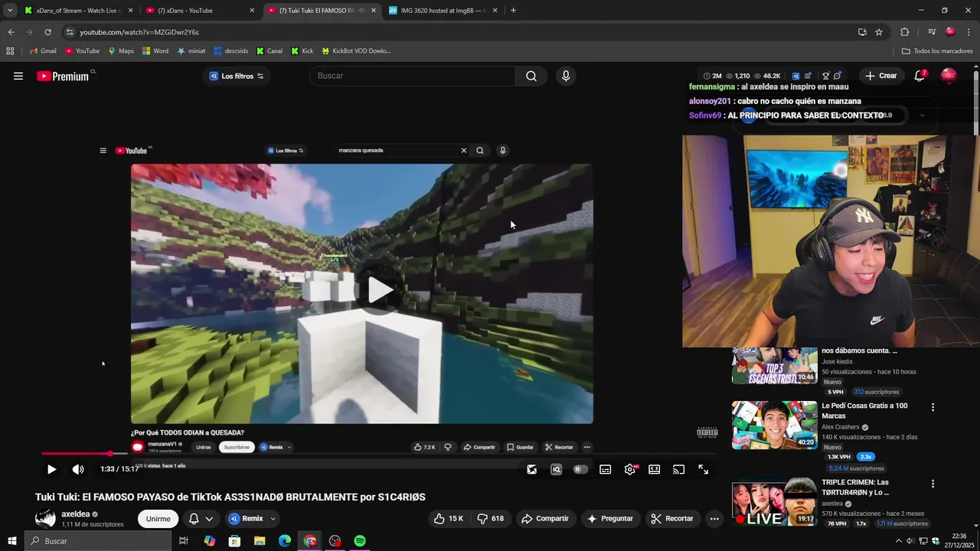Click the Windows taskbar Buscar search box
The image size is (980, 551).
(98, 541)
